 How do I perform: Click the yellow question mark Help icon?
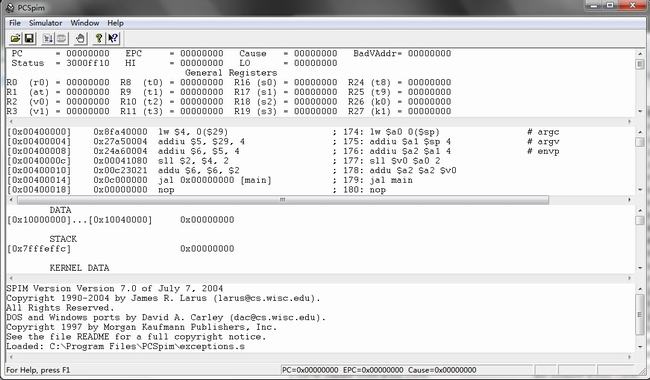pos(99,39)
